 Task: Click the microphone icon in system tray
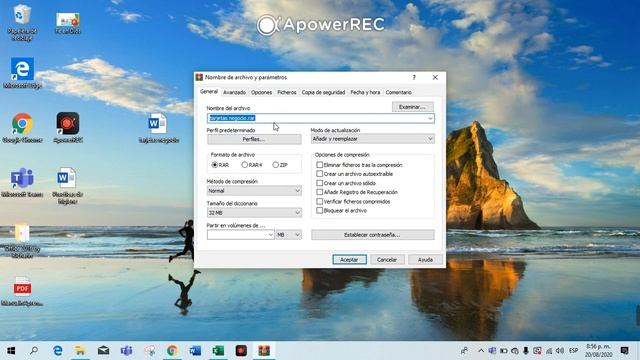click(x=526, y=351)
